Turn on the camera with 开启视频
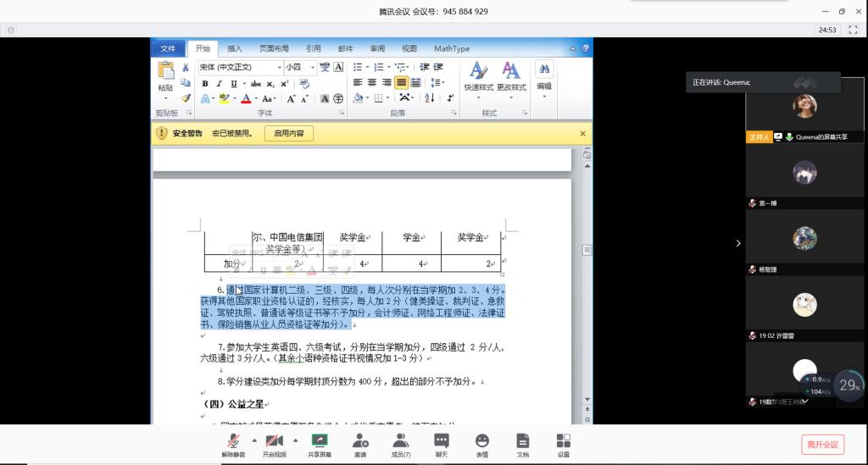The height and width of the screenshot is (465, 868). (x=274, y=440)
